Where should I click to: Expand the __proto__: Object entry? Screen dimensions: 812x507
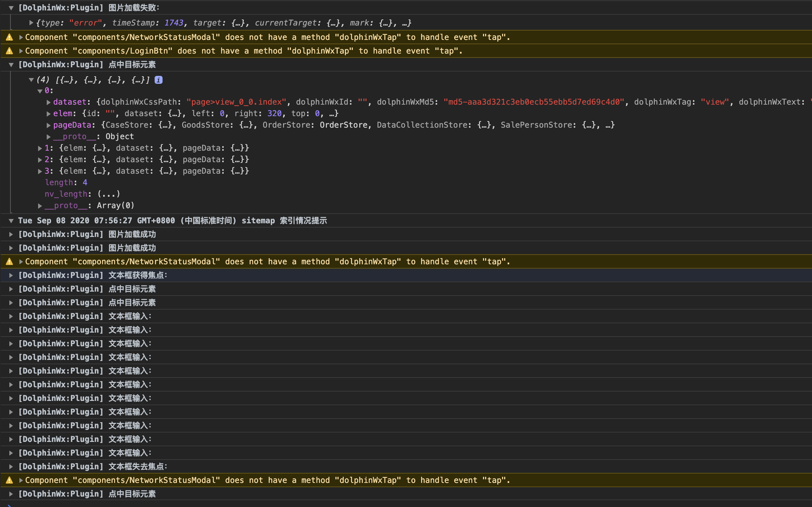[49, 137]
